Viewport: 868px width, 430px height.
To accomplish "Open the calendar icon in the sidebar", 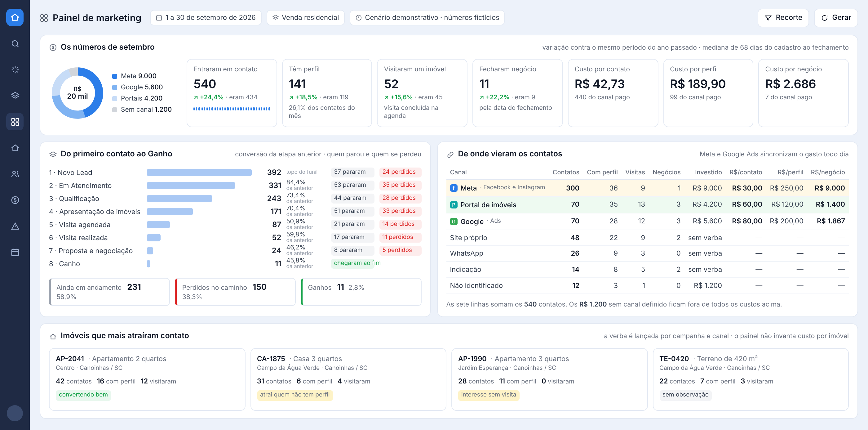I will point(15,252).
